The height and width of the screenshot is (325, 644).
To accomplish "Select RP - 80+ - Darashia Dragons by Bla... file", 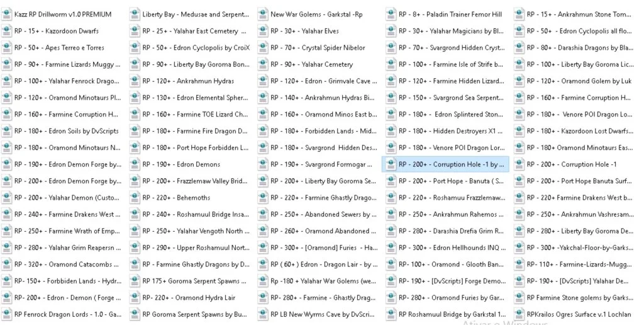I will 580,48.
